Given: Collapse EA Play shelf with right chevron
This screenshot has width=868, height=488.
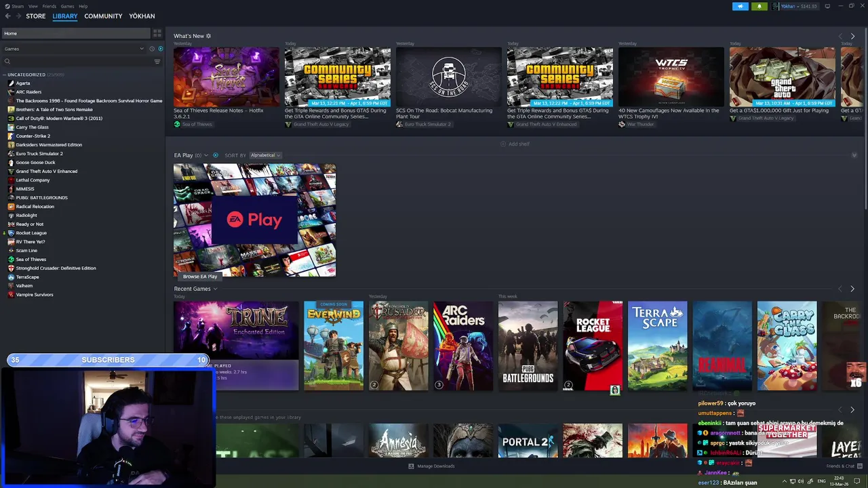Looking at the screenshot, I should [854, 155].
